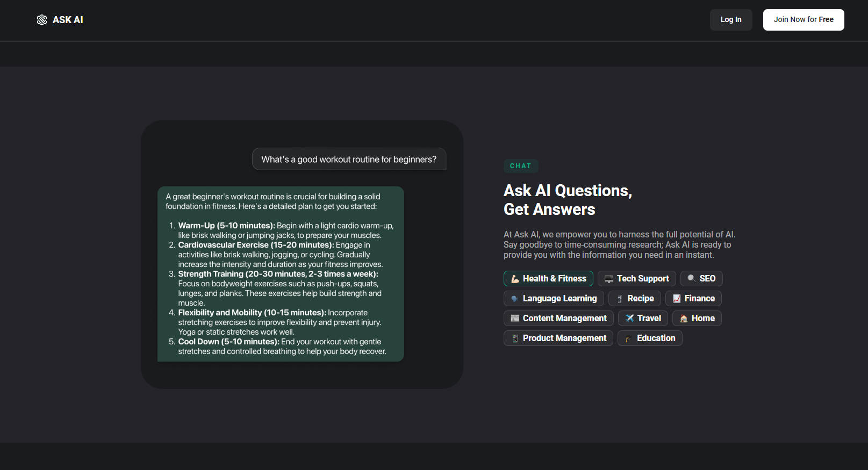Click the flexed arm Health & Fitness icon
This screenshot has width=868, height=470.
click(x=515, y=279)
